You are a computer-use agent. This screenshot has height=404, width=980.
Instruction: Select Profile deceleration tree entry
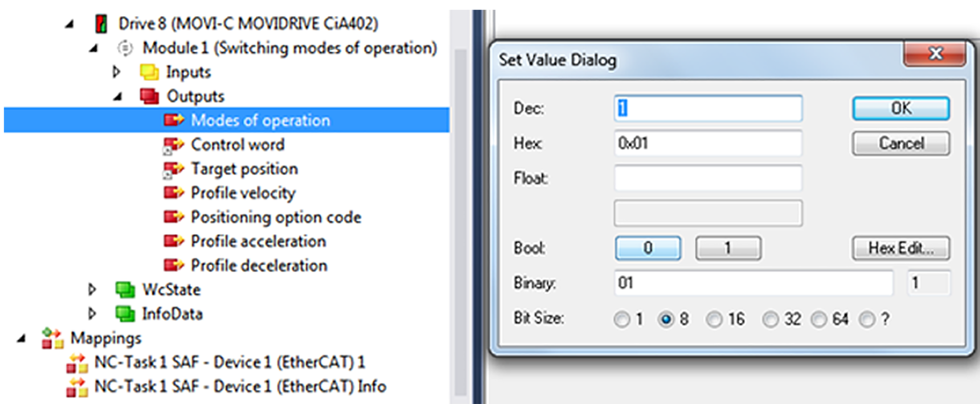pyautogui.click(x=259, y=266)
